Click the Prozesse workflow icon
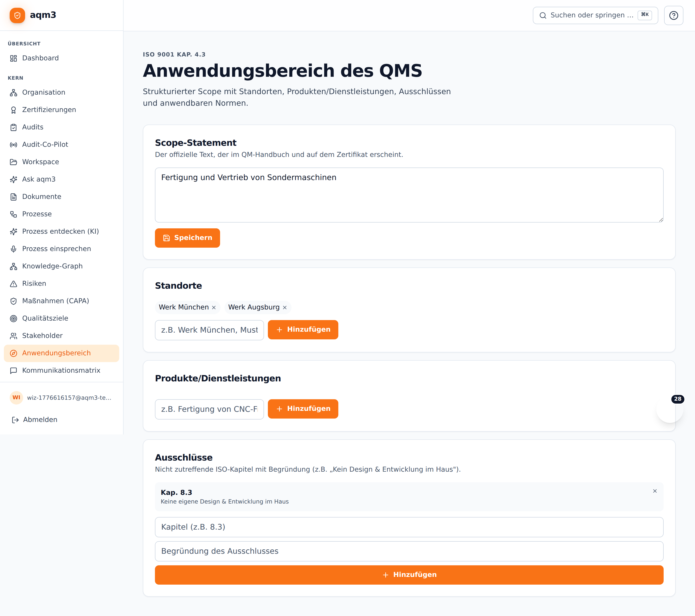This screenshot has height=616, width=695. click(x=14, y=214)
